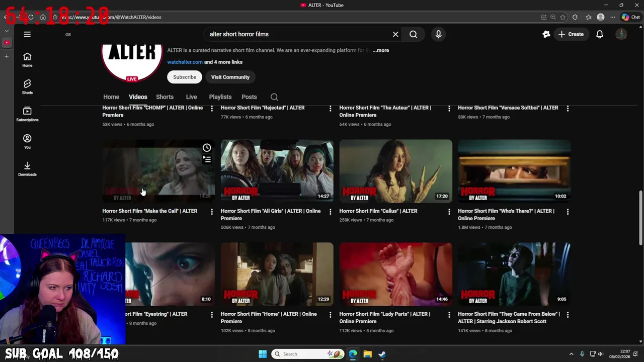
Task: Focus the YouTube search input field
Action: (297, 34)
